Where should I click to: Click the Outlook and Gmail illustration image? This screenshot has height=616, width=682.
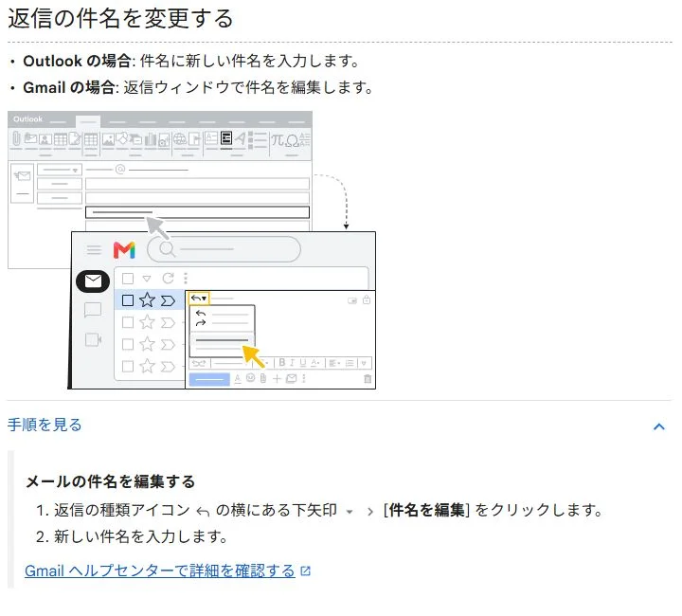191,250
